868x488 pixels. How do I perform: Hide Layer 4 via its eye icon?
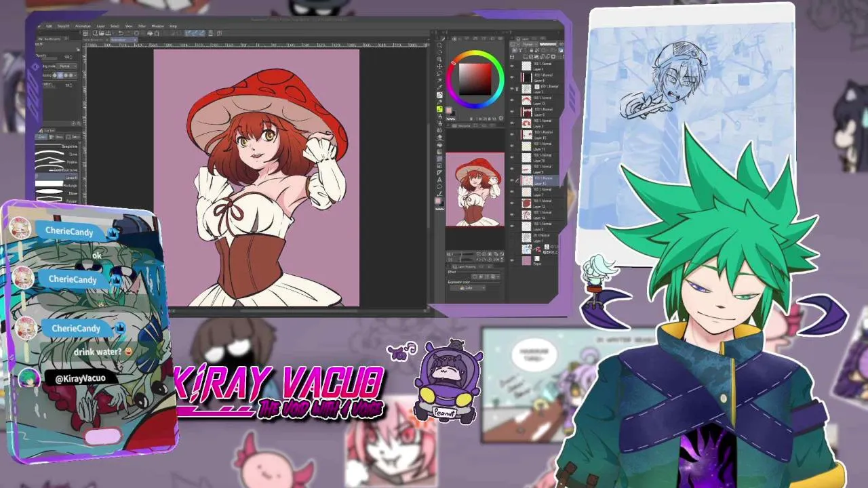click(512, 66)
